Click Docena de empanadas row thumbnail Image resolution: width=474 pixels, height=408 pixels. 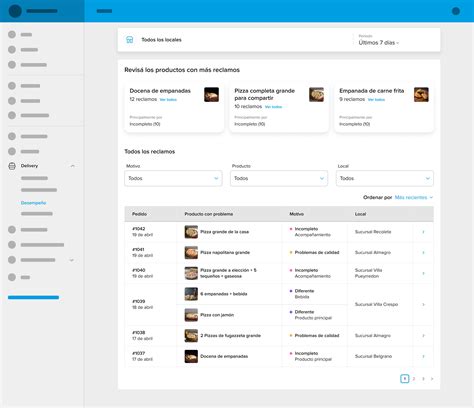click(x=191, y=356)
